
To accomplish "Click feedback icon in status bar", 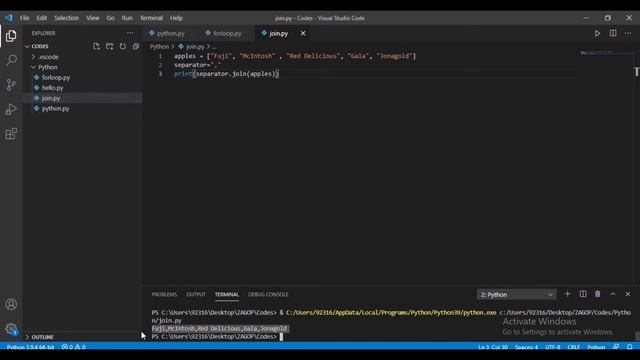I will (x=616, y=347).
